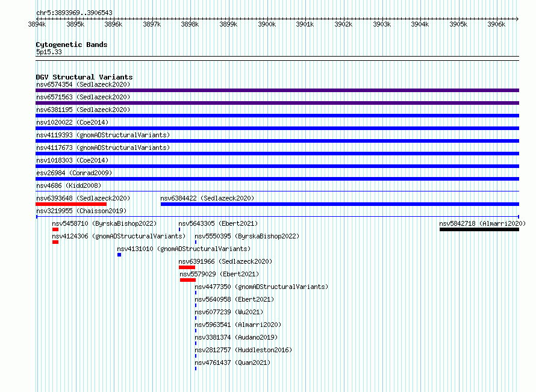Click the 3903k ruler tick label
Screen dimensions: 536x392
point(381,24)
